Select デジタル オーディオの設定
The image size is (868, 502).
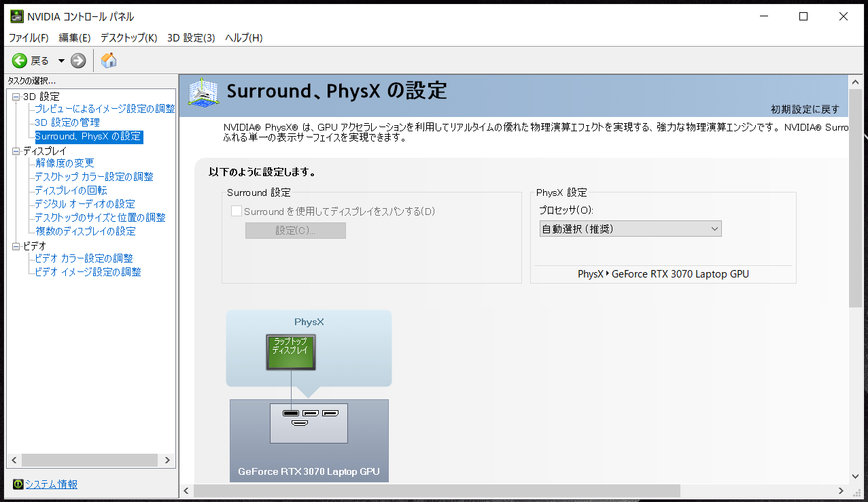pyautogui.click(x=85, y=204)
